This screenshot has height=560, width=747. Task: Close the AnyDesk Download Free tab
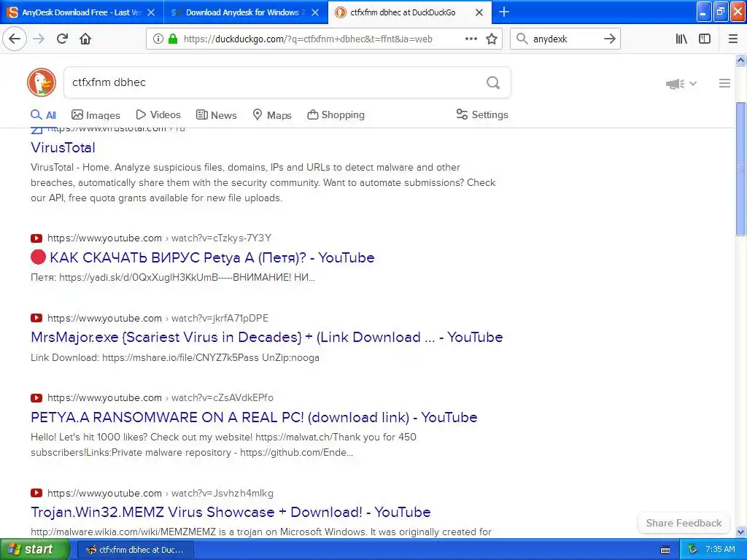point(151,12)
